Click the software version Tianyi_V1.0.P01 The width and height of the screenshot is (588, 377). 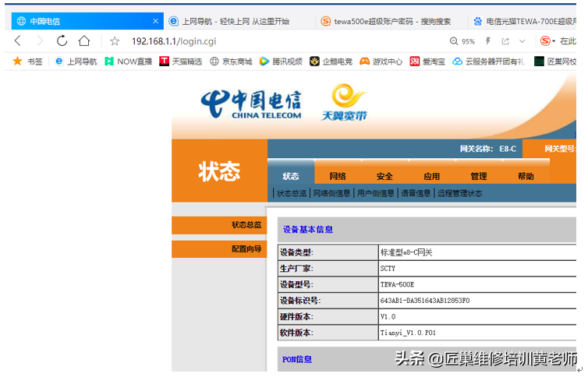pyautogui.click(x=408, y=333)
